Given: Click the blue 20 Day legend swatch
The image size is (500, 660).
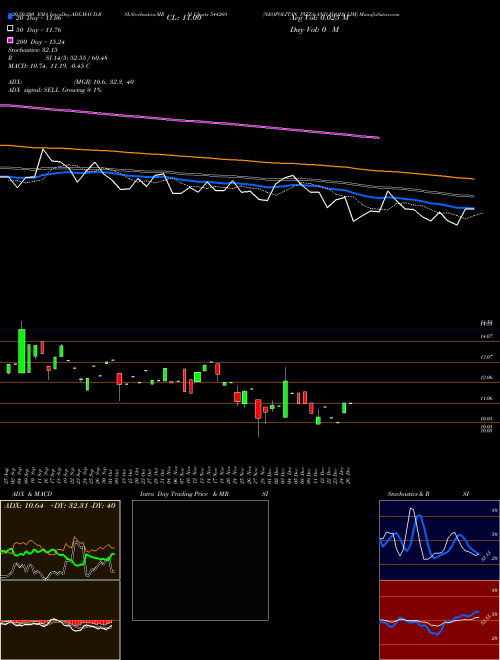Looking at the screenshot, I should click(x=10, y=17).
